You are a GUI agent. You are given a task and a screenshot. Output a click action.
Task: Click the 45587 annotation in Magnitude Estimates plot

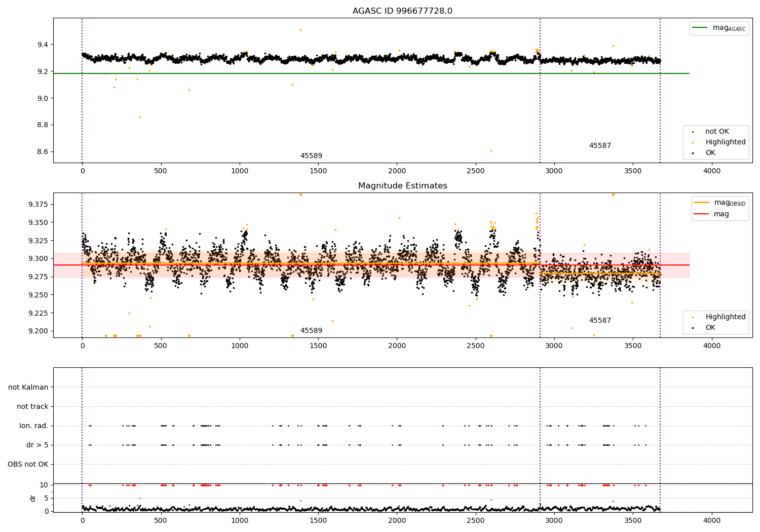point(600,321)
